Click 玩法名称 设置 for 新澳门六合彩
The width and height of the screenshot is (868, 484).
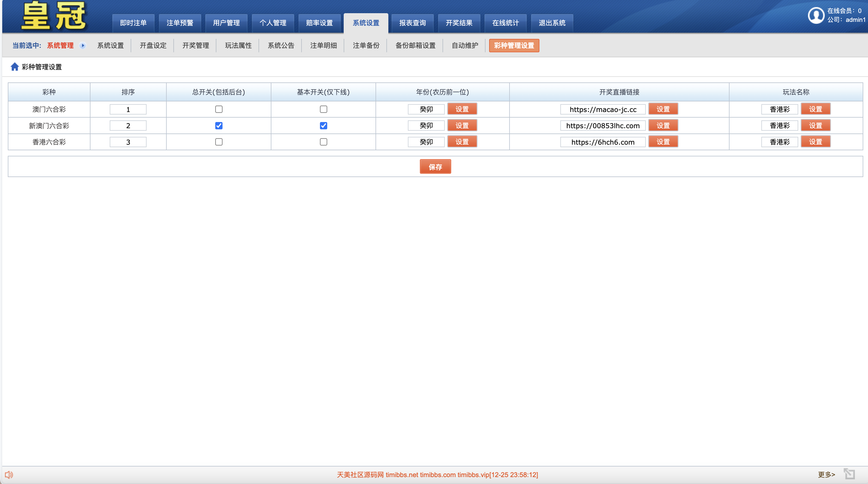(x=815, y=126)
